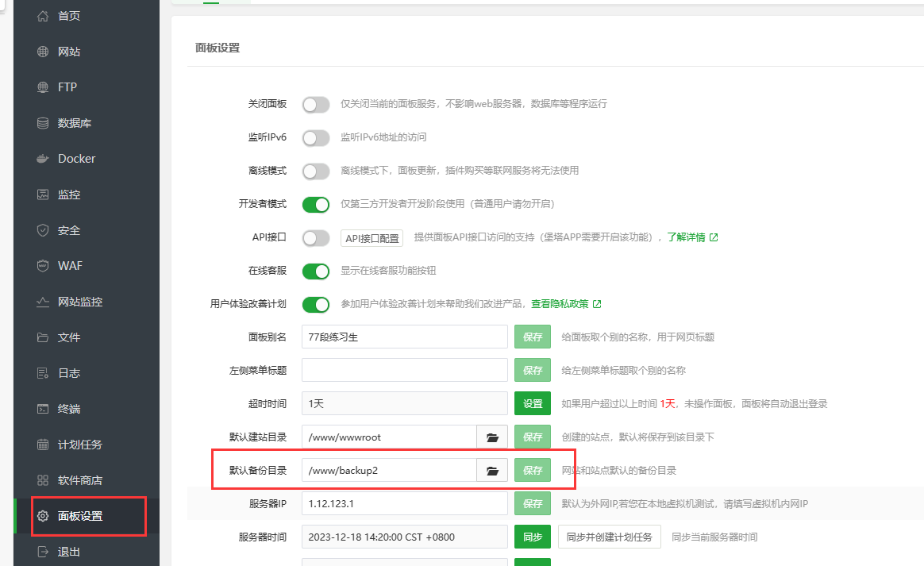
Task: Open the 文件 file manager
Action: [67, 337]
